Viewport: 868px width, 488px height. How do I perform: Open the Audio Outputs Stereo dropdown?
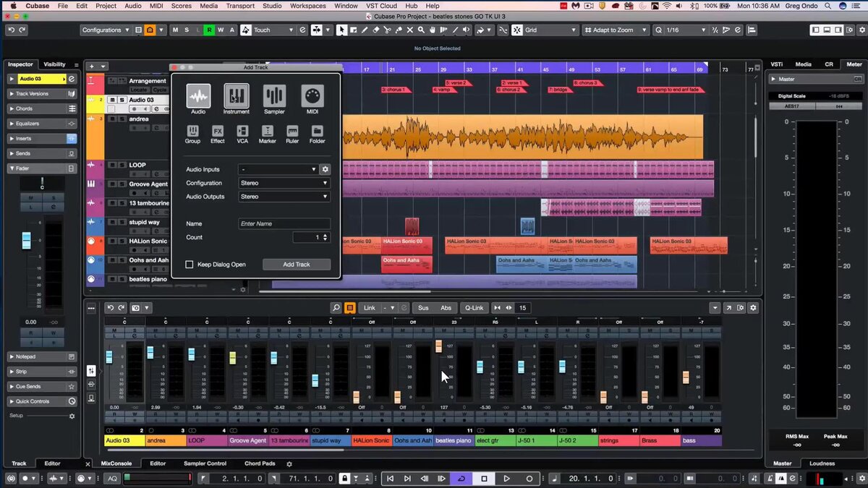tap(284, 197)
